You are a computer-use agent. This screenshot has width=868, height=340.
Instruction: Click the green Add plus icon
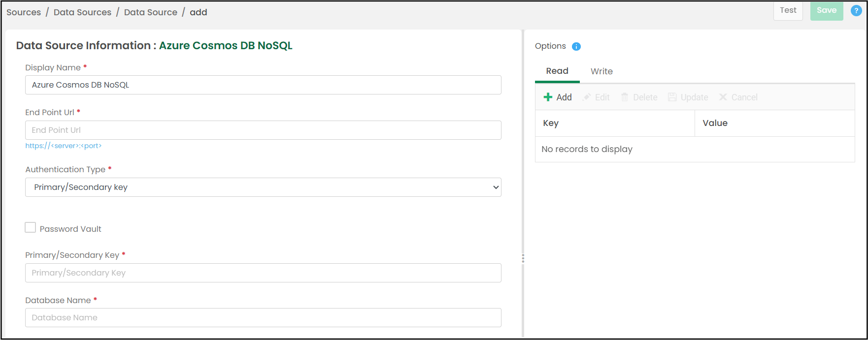[548, 97]
